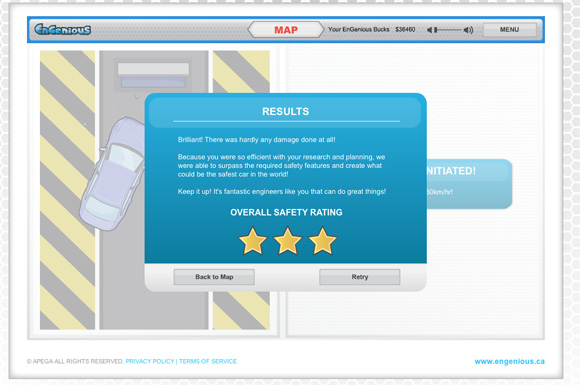Click the loud speaker icon
The height and width of the screenshot is (385, 580).
[468, 30]
